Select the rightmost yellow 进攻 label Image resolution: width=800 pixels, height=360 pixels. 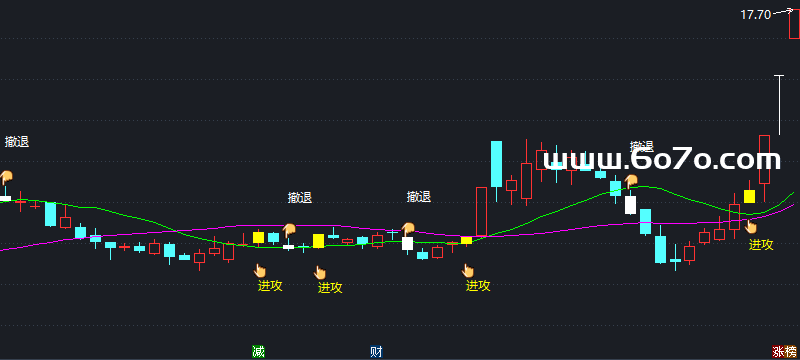point(761,245)
